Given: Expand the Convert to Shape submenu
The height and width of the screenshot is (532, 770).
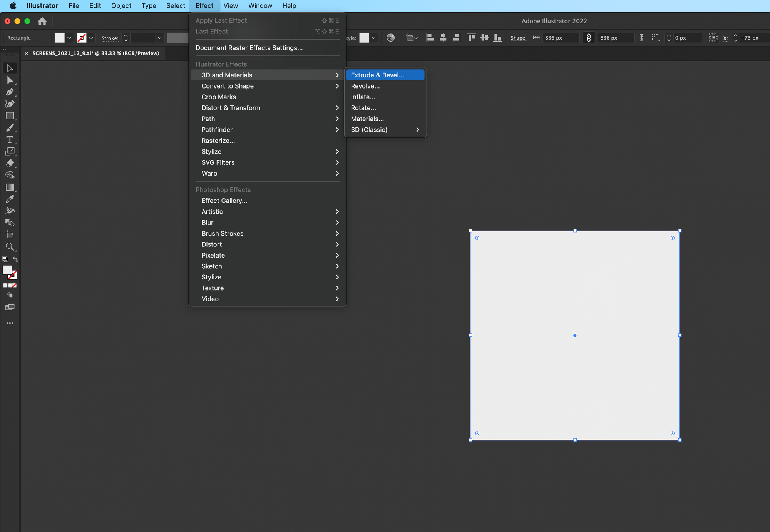Looking at the screenshot, I should [268, 86].
